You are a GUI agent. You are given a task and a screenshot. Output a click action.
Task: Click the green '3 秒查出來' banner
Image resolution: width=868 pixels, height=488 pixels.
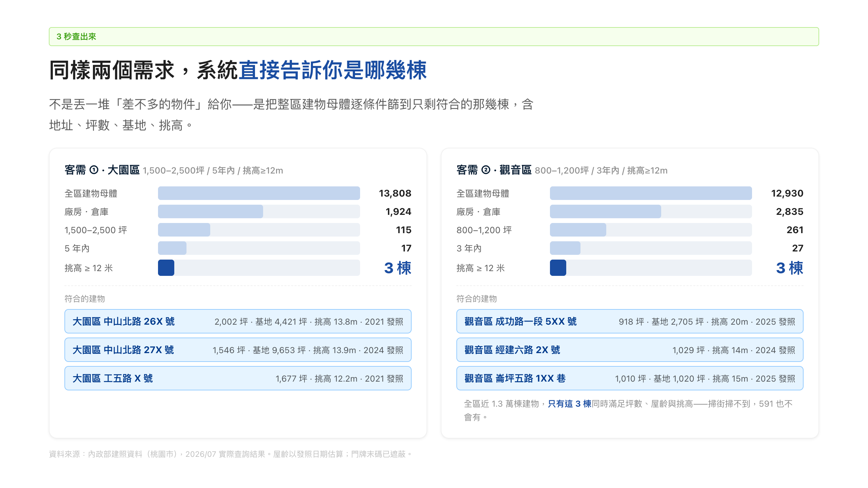click(x=434, y=37)
